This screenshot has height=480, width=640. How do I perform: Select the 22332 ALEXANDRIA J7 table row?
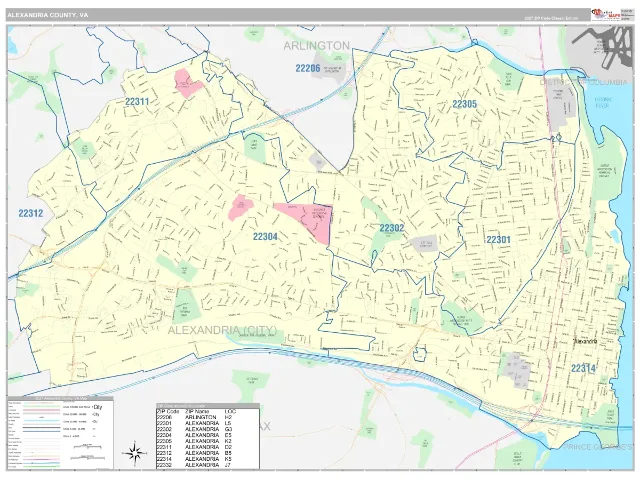pos(208,465)
